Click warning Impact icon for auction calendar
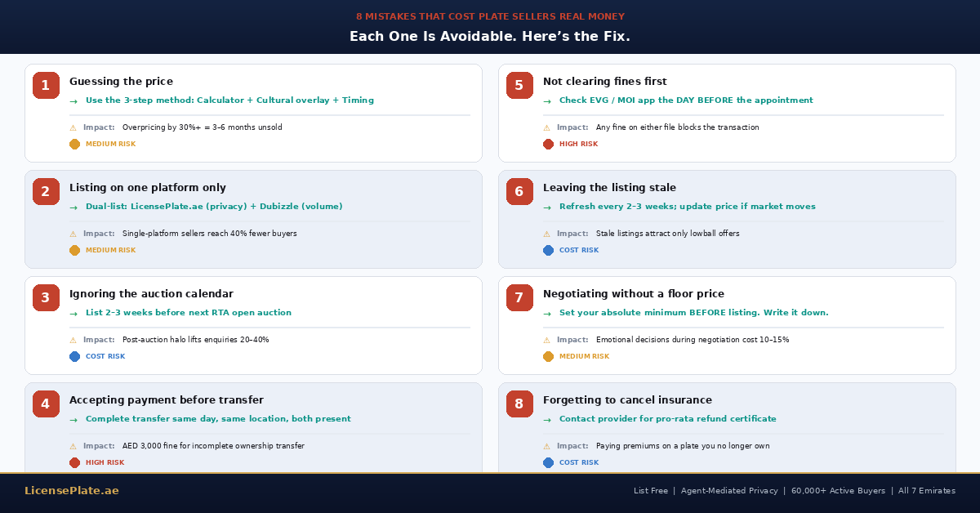 (73, 340)
